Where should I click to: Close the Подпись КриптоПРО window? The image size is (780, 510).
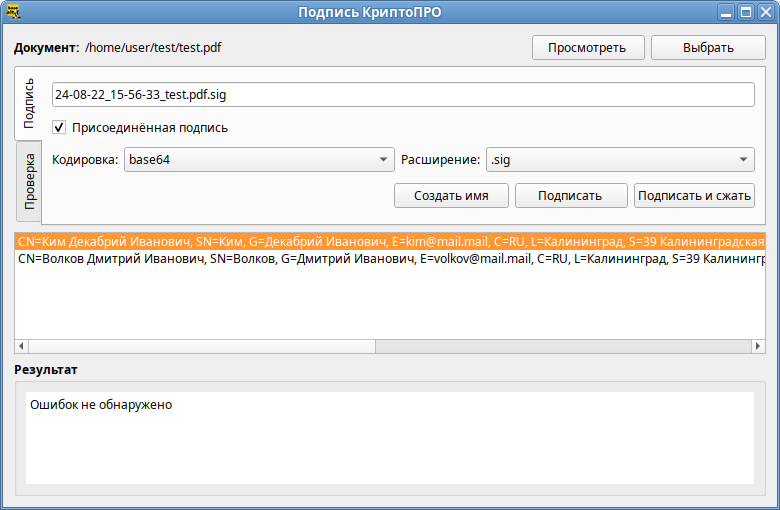pos(766,12)
